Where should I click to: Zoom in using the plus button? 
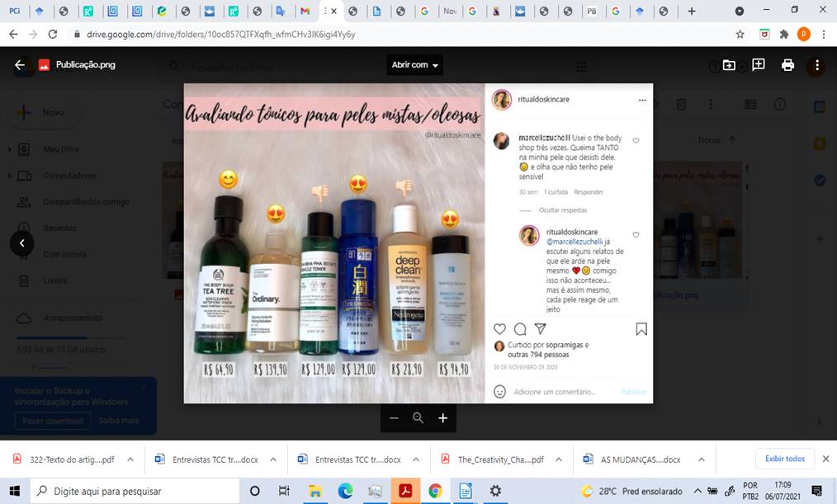coord(442,418)
